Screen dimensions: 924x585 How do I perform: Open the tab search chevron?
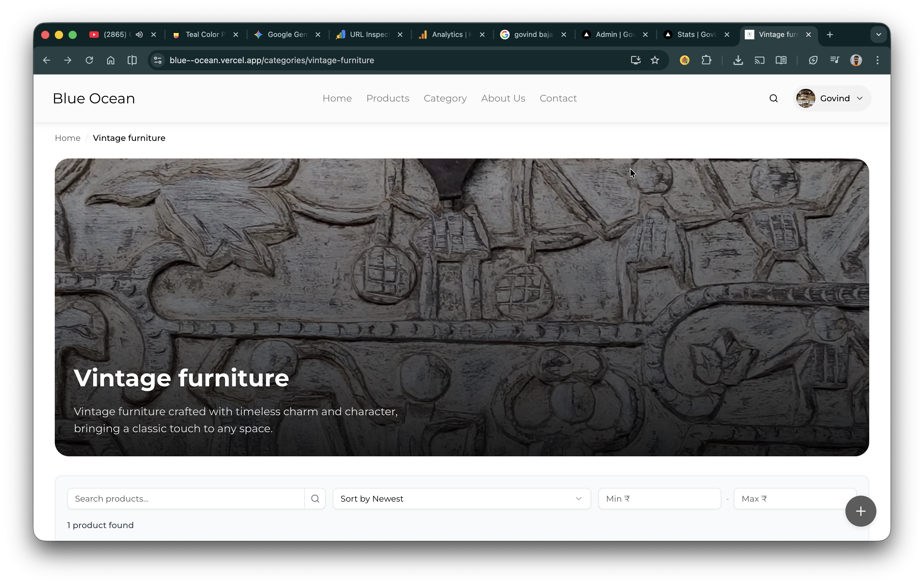pyautogui.click(x=878, y=35)
